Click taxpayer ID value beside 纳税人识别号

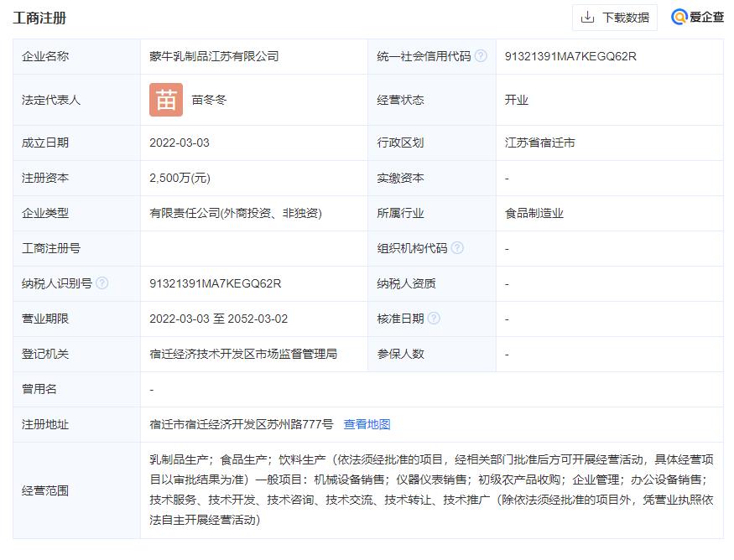coord(216,283)
